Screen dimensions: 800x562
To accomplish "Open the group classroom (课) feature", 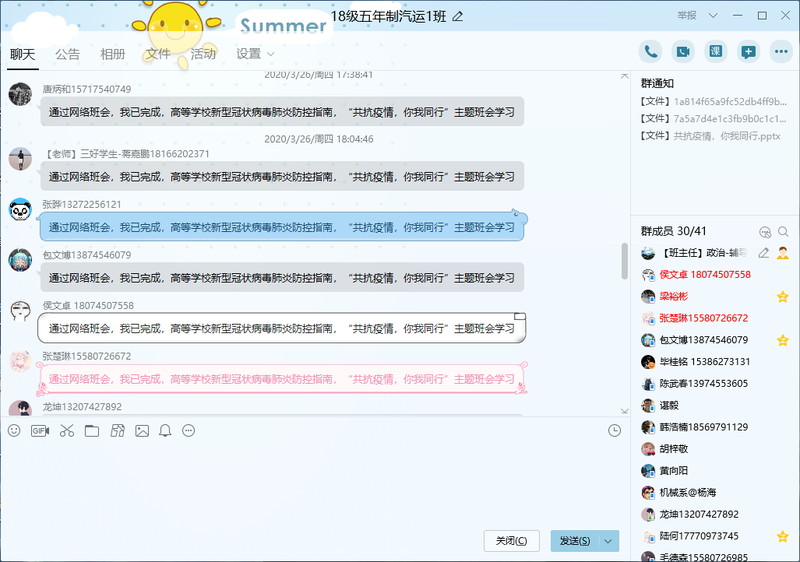I will click(715, 52).
